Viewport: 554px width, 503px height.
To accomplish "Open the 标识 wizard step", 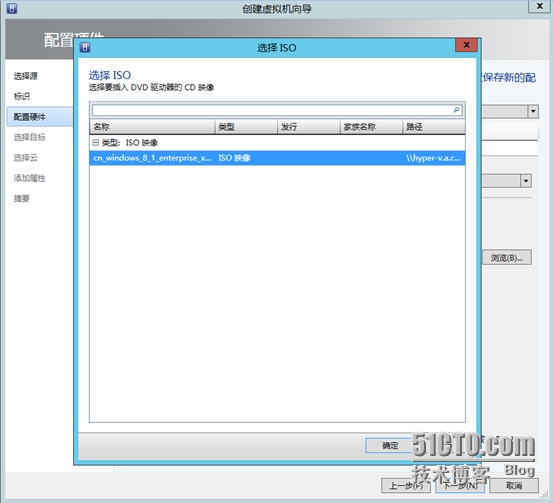I will pos(22,96).
